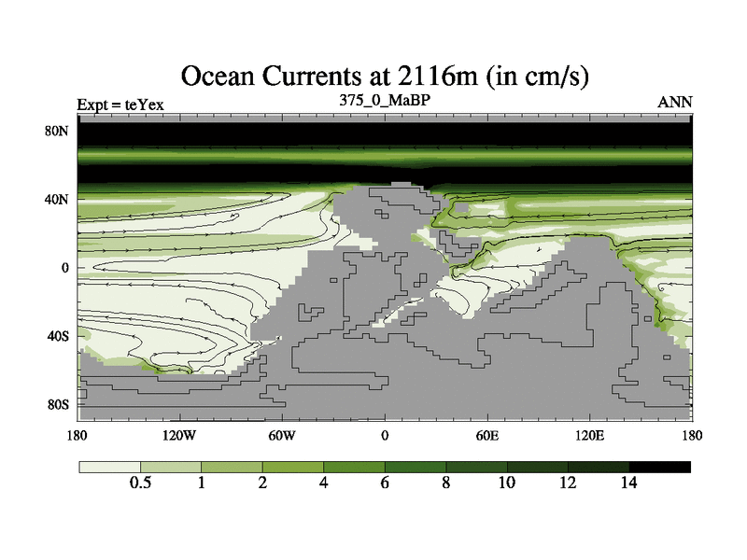Click the "40S" latitude axis label
This screenshot has height=560, width=747.
point(58,336)
